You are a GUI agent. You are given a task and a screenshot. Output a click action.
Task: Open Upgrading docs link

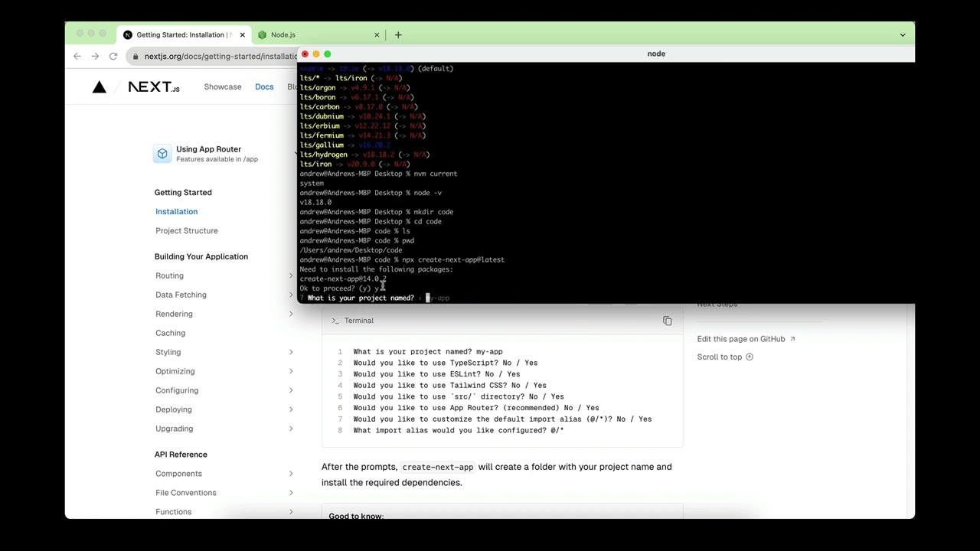click(x=175, y=429)
